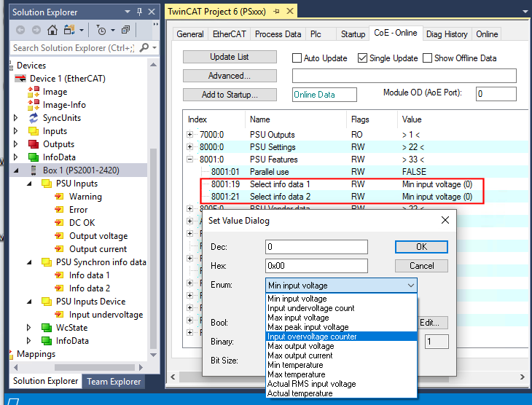Image resolution: width=532 pixels, height=405 pixels.
Task: Click the Add to Startup... button
Action: coord(230,95)
